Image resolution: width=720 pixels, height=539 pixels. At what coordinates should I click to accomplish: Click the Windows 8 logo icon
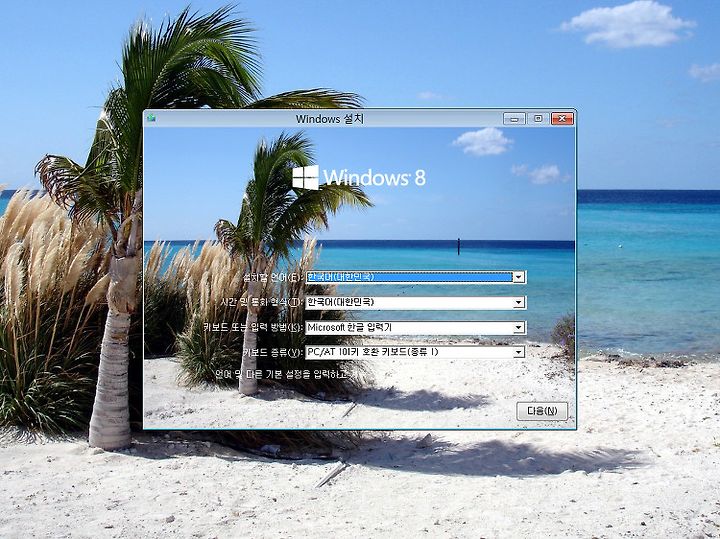pos(306,178)
